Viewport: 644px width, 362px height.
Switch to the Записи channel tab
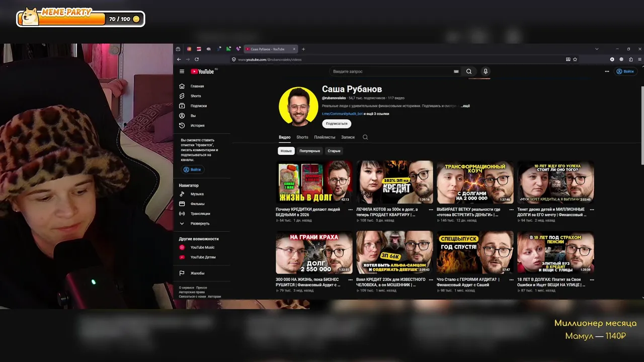click(x=348, y=137)
